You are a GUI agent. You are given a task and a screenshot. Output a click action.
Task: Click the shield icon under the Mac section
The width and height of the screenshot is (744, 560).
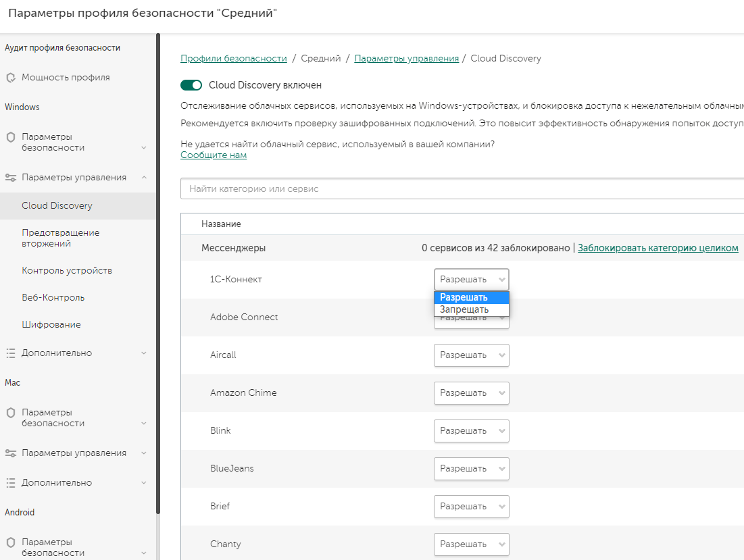[x=10, y=413]
